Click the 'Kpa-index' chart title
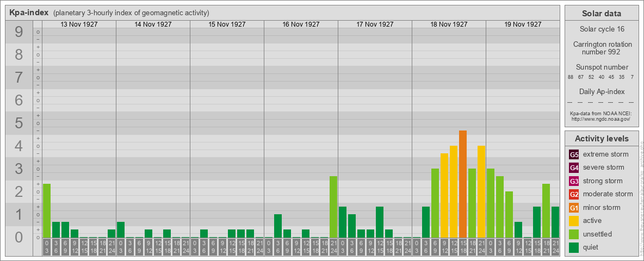Screen dimensions: 644x261 [x=29, y=13]
